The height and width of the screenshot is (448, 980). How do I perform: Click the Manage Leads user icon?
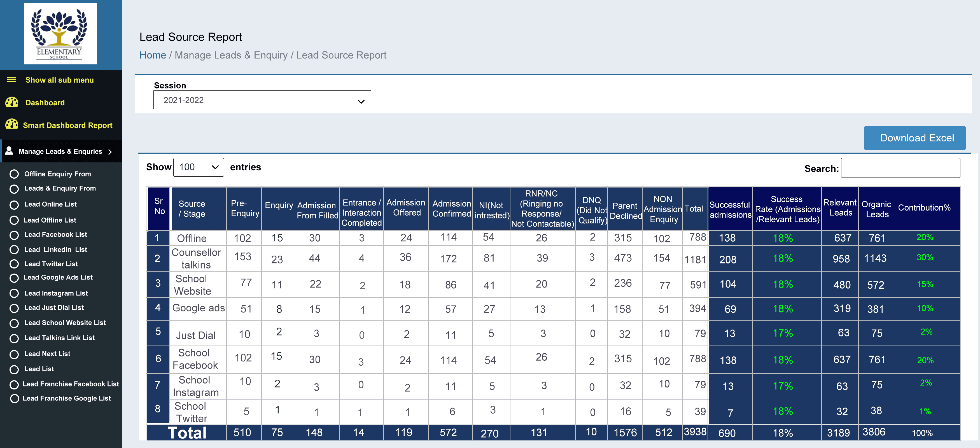(9, 151)
